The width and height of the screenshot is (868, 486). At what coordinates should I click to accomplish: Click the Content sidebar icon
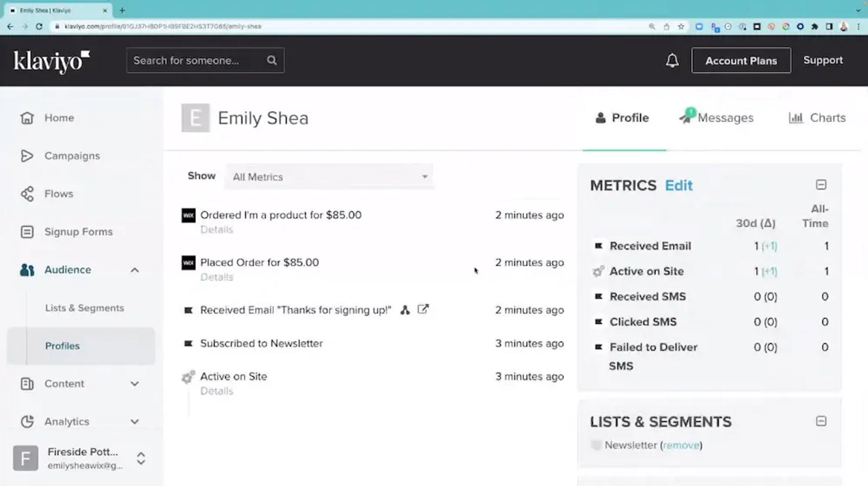coord(27,383)
